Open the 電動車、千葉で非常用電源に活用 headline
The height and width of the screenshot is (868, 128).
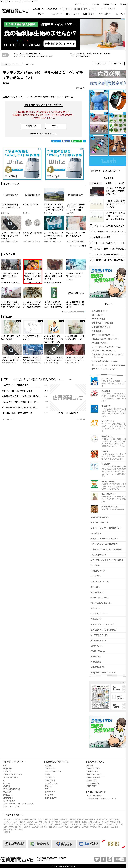[17, 391]
